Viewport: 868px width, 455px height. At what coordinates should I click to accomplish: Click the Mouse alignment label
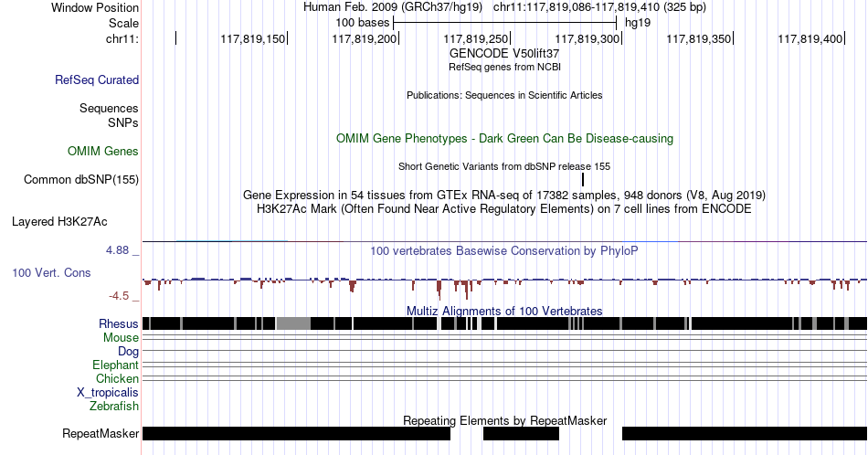coord(121,338)
